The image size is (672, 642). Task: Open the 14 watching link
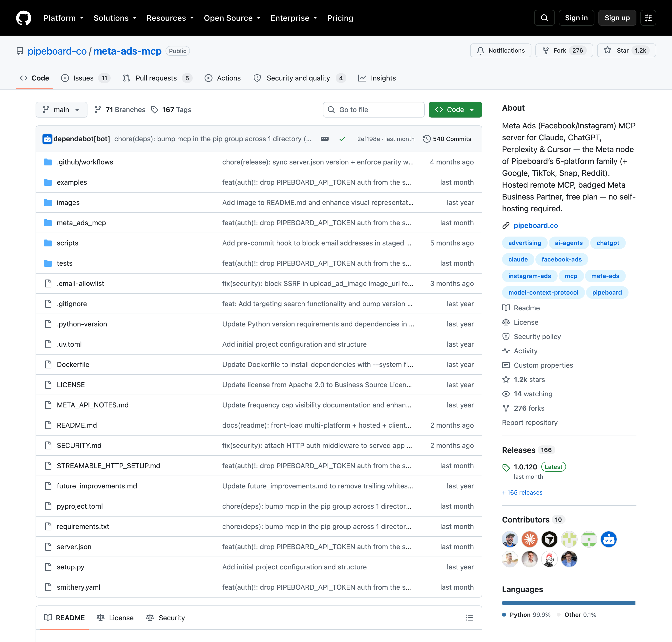pos(527,394)
